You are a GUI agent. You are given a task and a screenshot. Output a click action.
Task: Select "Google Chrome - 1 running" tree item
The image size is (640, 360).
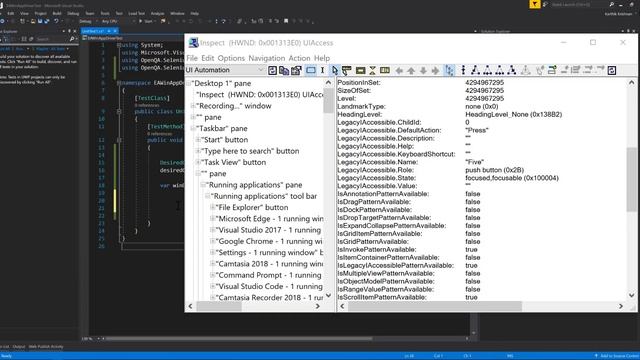click(x=269, y=241)
